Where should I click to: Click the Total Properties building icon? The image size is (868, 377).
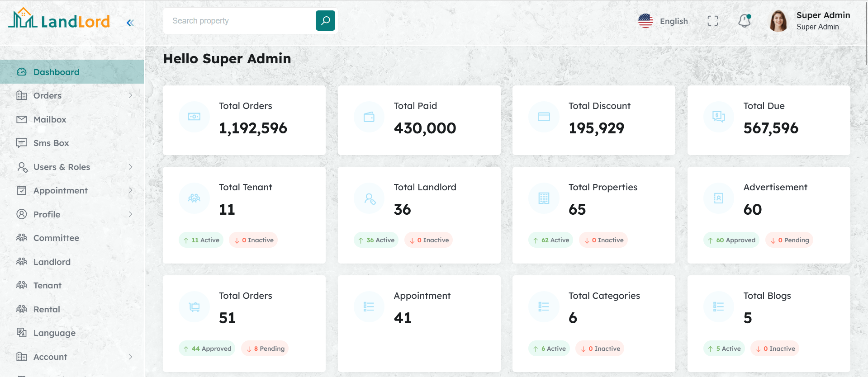click(544, 198)
